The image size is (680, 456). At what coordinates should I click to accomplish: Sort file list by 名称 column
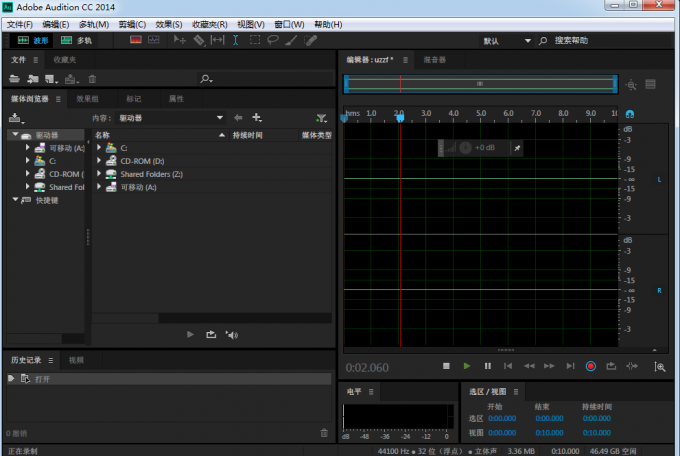coord(160,135)
